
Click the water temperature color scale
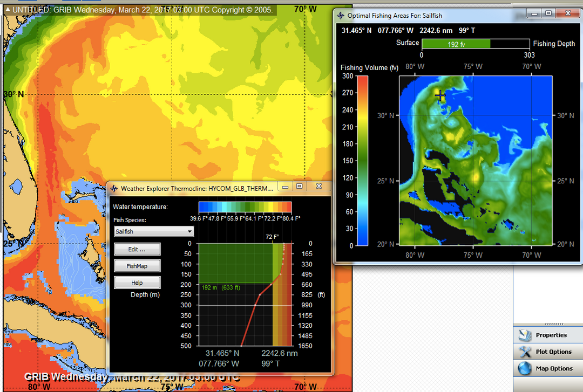tap(245, 207)
